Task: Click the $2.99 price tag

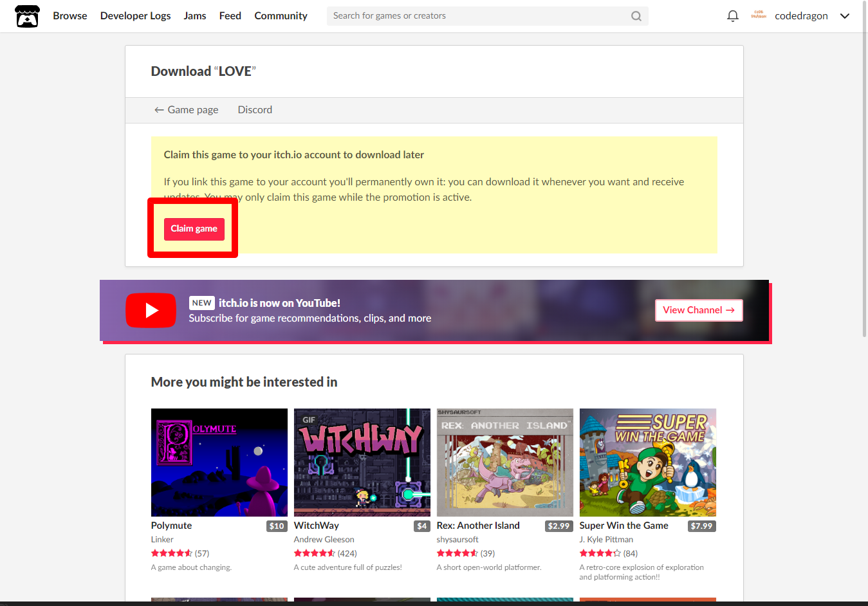Action: click(x=559, y=526)
